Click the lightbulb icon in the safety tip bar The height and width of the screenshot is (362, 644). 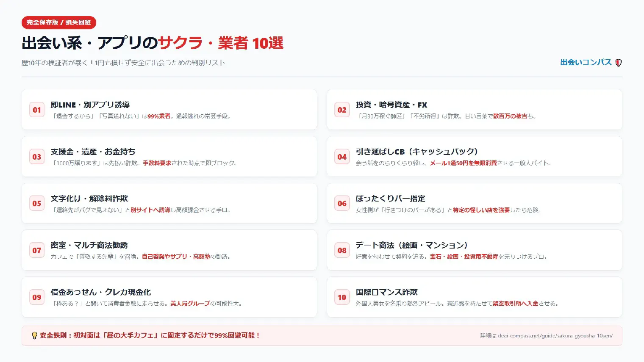(x=35, y=336)
